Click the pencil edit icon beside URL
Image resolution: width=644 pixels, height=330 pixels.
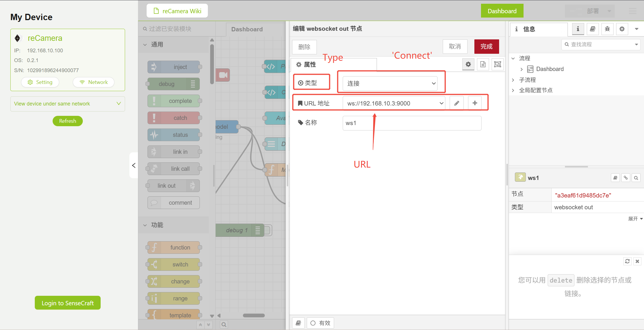pos(457,103)
